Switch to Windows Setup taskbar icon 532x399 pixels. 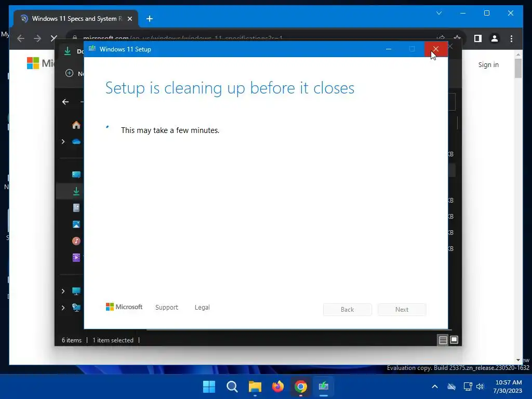click(x=324, y=387)
